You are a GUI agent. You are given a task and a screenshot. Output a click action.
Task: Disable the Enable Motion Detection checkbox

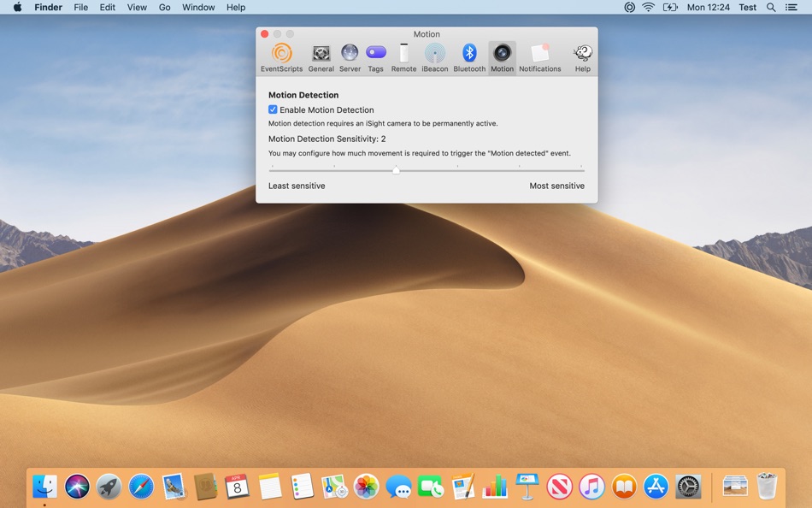pyautogui.click(x=273, y=109)
